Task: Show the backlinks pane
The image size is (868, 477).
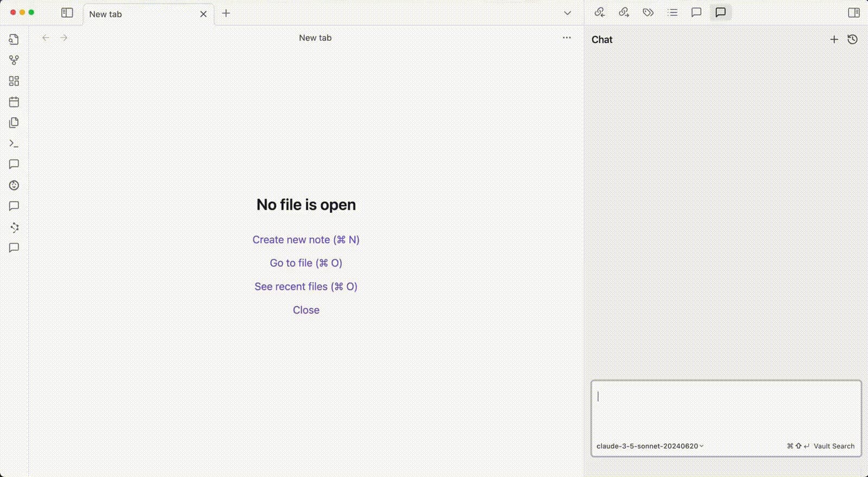Action: (599, 12)
